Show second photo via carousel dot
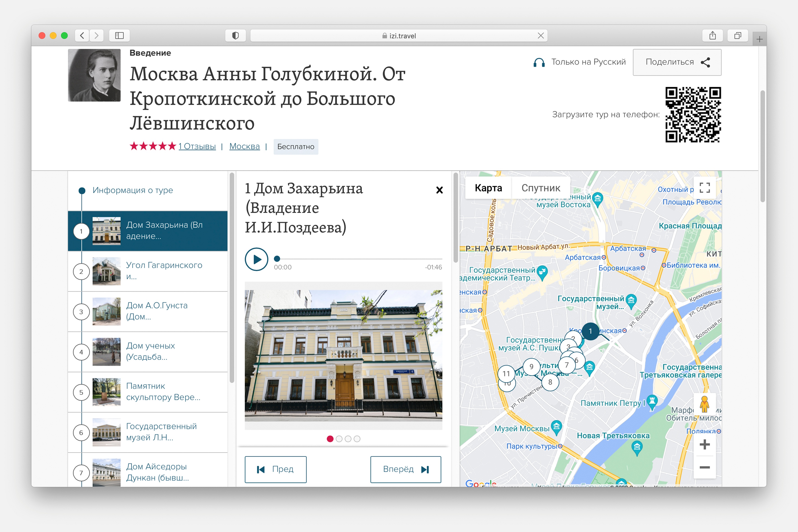The width and height of the screenshot is (798, 532). [x=339, y=439]
